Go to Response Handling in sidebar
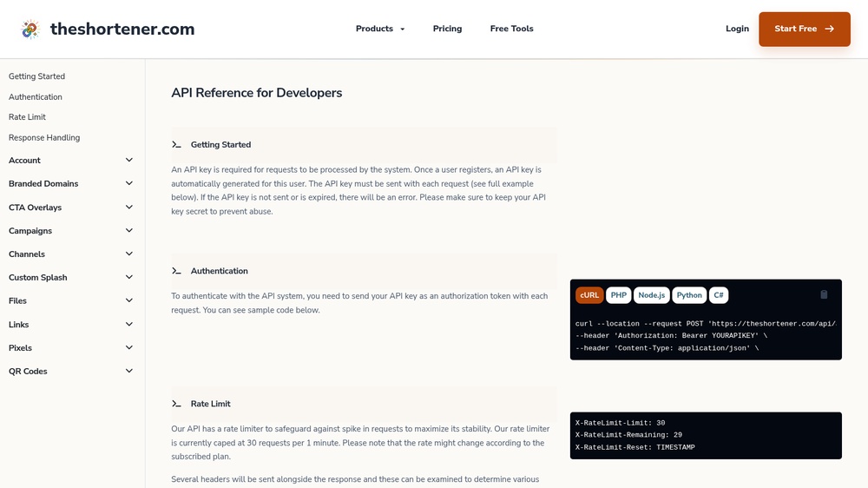The height and width of the screenshot is (488, 868). [x=44, y=137]
